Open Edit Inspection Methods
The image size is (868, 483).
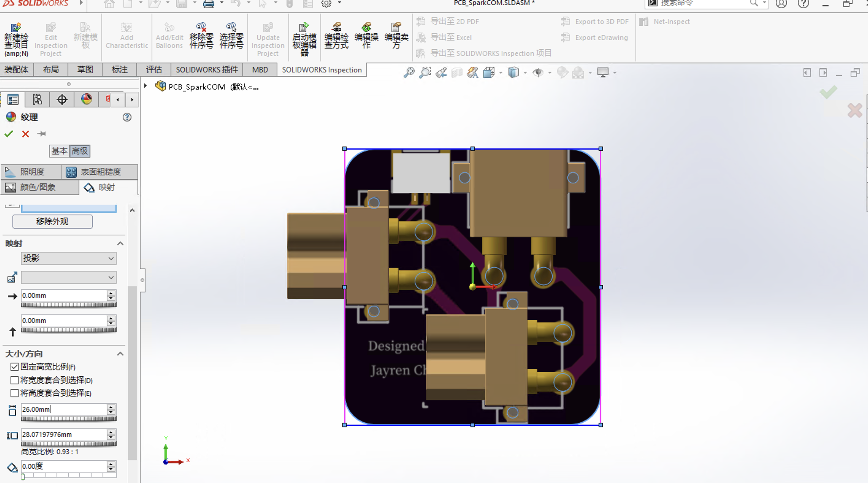336,35
